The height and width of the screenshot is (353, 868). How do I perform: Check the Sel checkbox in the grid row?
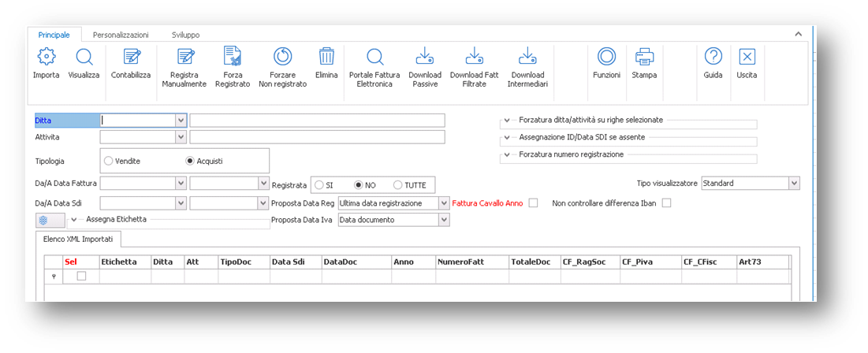click(x=81, y=276)
